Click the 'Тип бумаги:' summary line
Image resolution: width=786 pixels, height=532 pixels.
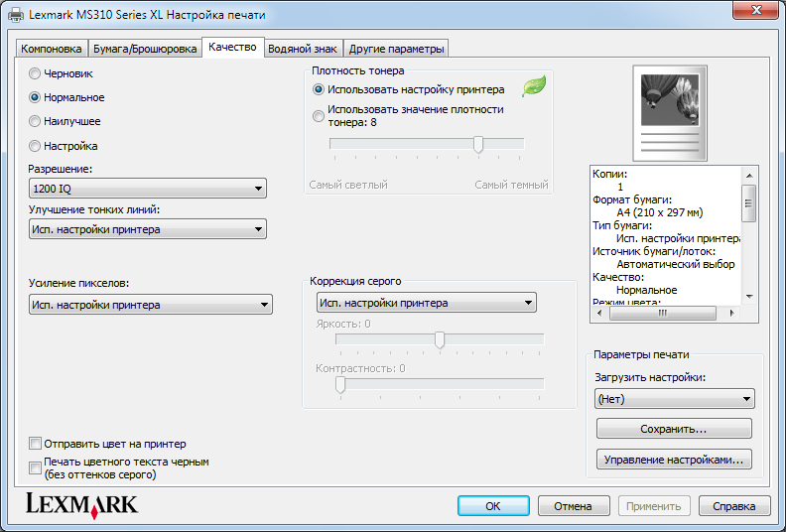(x=622, y=225)
